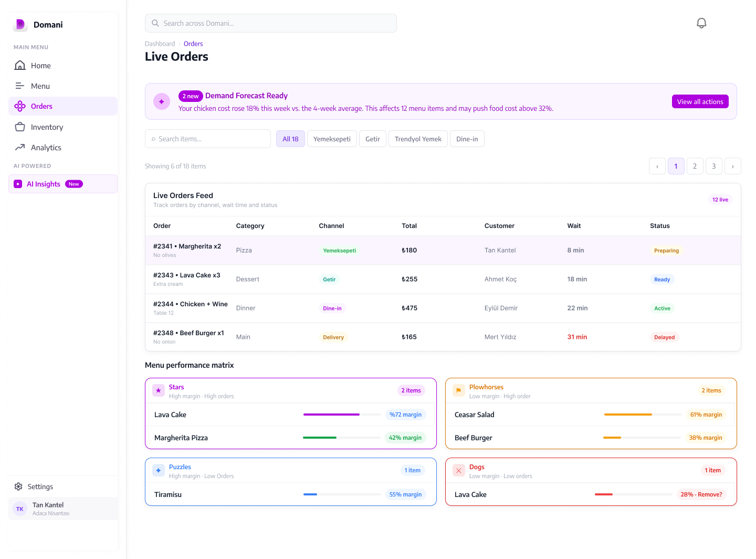Select order #2341 Margherita x2
This screenshot has width=756, height=559.
click(443, 250)
